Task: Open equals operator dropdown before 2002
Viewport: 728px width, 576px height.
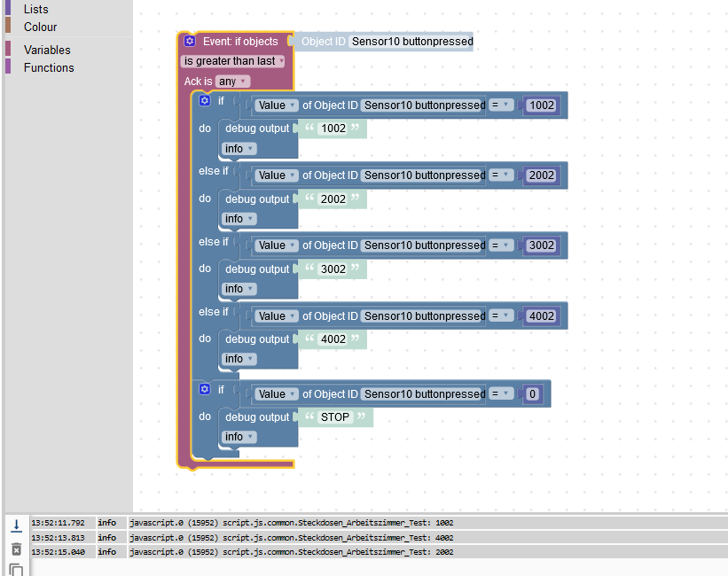Action: (500, 175)
